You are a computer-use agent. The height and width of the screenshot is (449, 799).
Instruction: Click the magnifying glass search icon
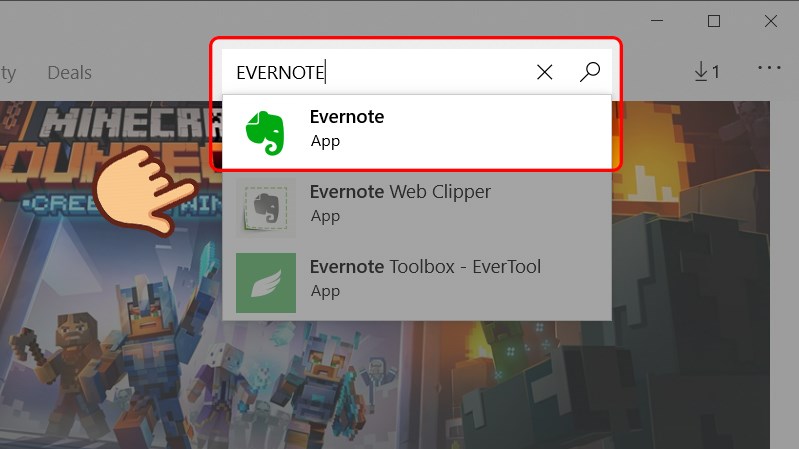coord(590,72)
